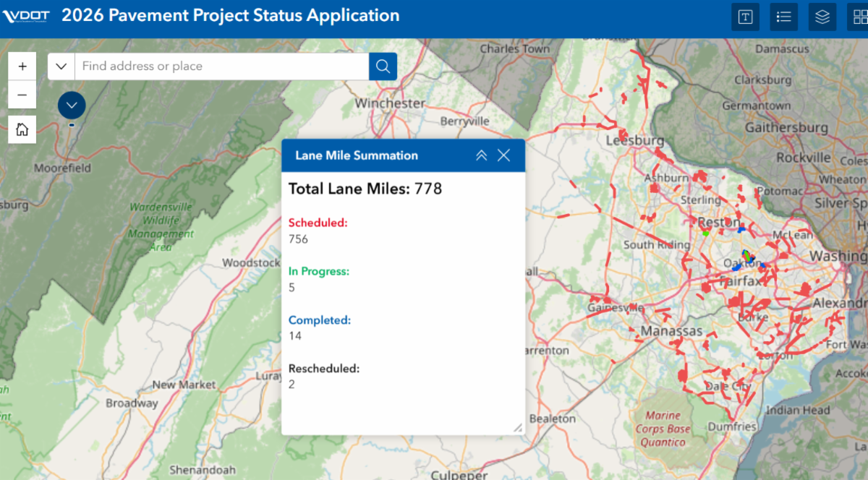Click the green In Progress: label

319,271
